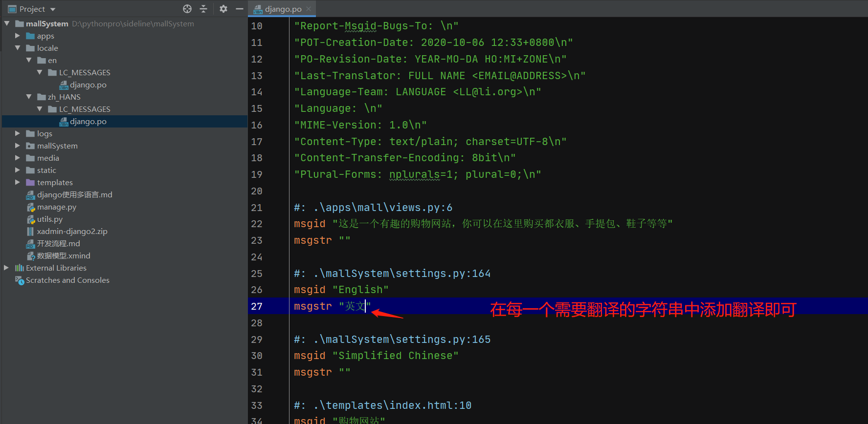The height and width of the screenshot is (424, 868).
Task: Expand the templates folder
Action: [x=18, y=182]
